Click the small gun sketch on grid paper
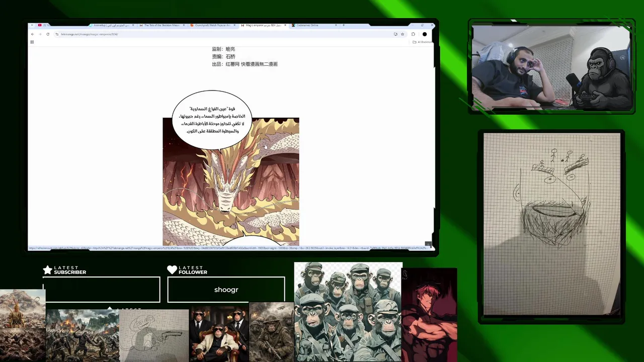The height and width of the screenshot is (362, 644). 154,335
